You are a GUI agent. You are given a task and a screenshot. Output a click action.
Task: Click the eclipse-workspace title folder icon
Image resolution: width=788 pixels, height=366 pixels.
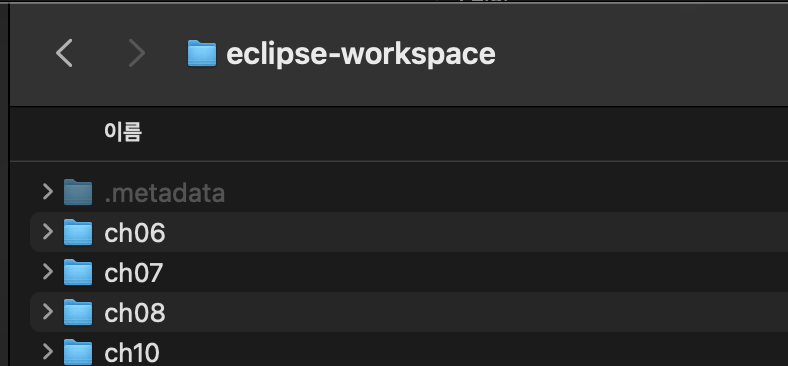[202, 54]
